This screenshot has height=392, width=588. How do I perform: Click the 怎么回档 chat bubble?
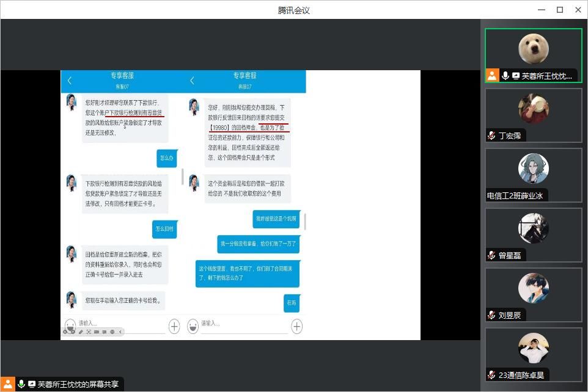(164, 229)
